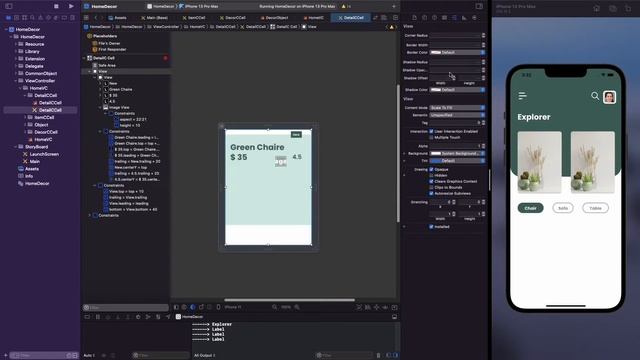Screen dimensions: 640x360
Task: Toggle Clears Graphics Context checkbox
Action: [x=431, y=181]
